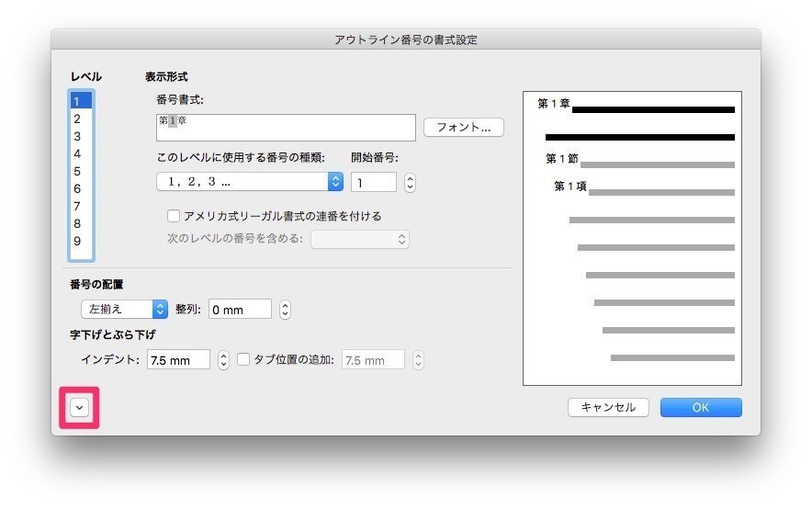Select level 3 in the level list
Image resolution: width=812 pixels, height=509 pixels.
click(81, 137)
